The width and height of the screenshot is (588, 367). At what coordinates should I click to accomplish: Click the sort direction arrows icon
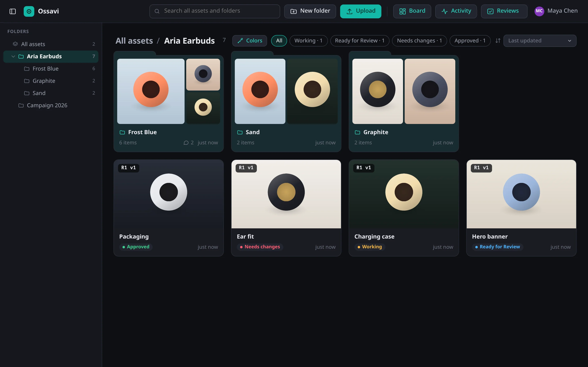click(498, 41)
